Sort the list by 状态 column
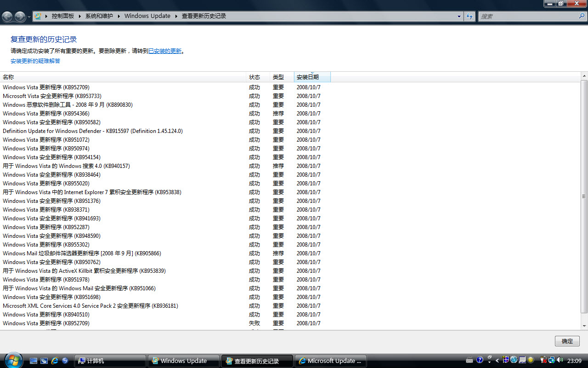 click(x=258, y=77)
